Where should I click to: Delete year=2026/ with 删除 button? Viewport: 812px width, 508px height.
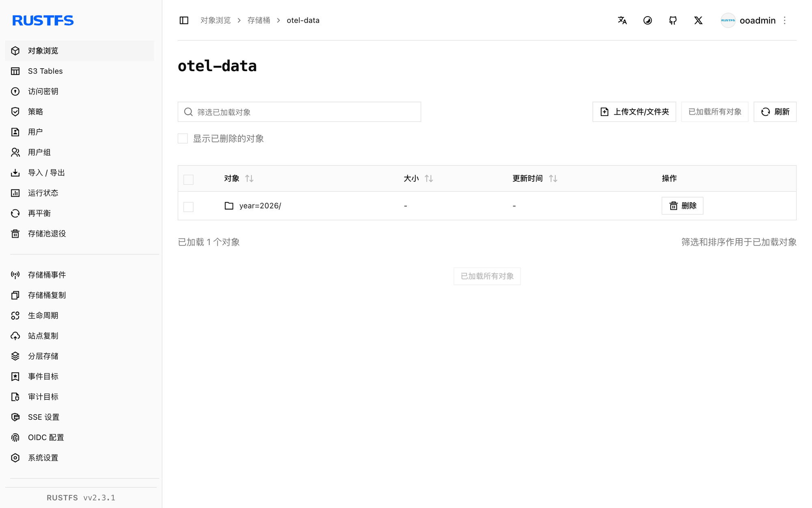tap(682, 206)
